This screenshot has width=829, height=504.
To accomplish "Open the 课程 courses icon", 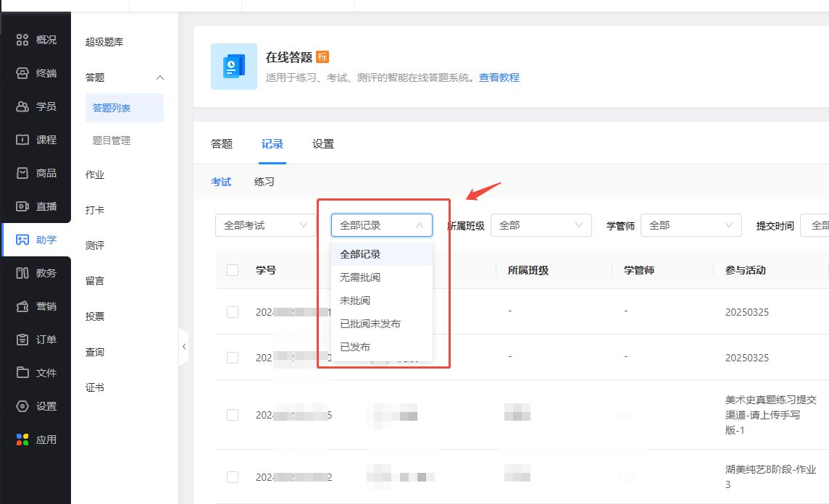I will 22,140.
